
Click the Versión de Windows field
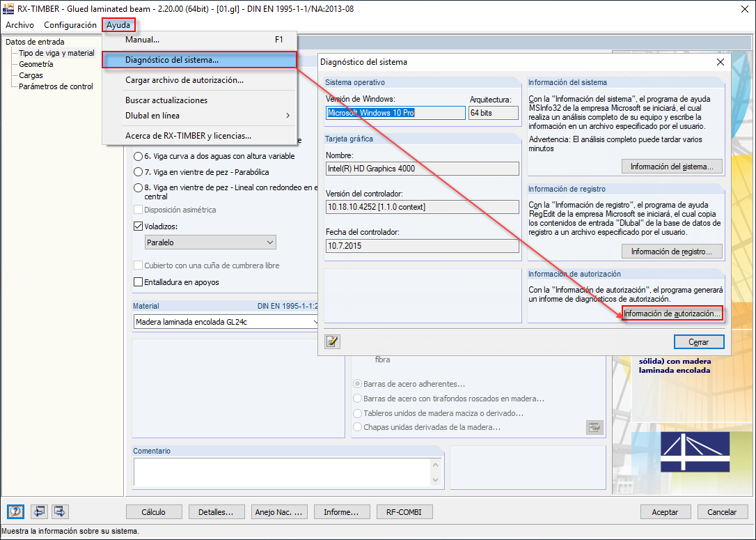tap(395, 112)
